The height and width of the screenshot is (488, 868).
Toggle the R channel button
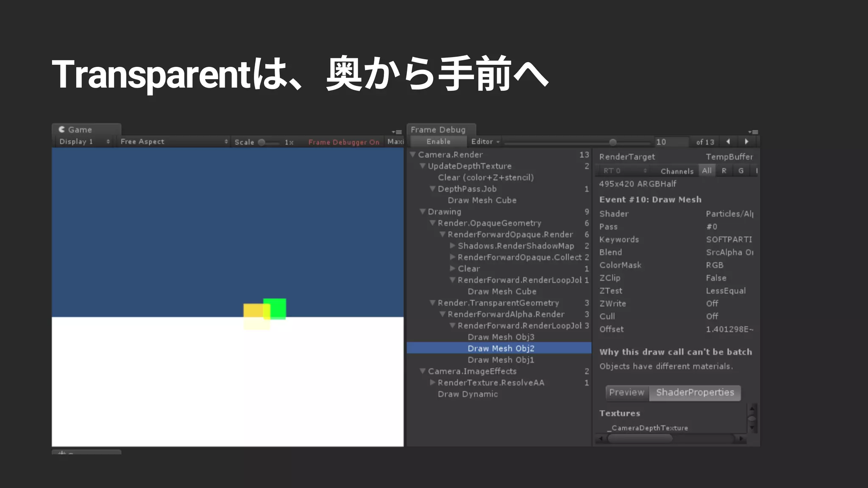(724, 171)
